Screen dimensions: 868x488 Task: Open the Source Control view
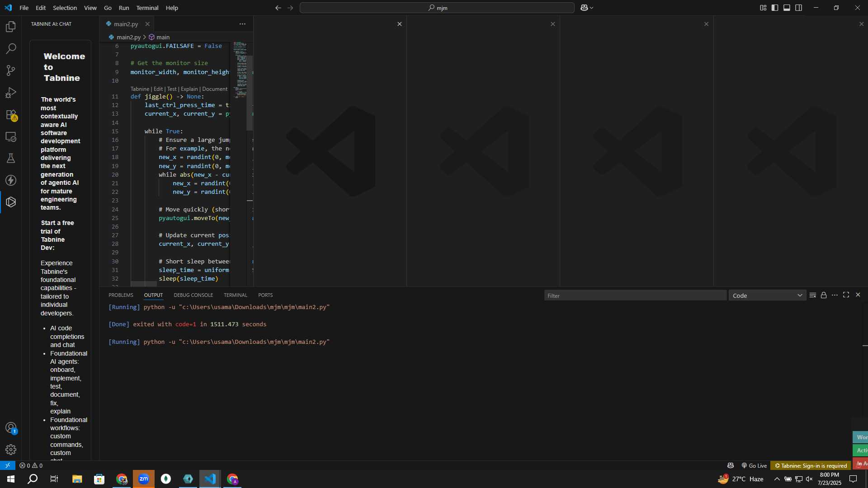11,70
